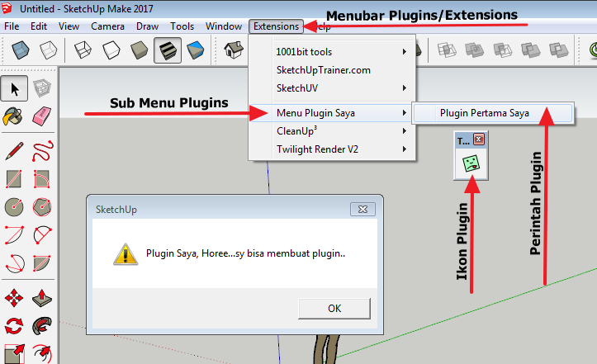
Task: Choose SketchUpTrainer.com menu entry
Action: [332, 70]
